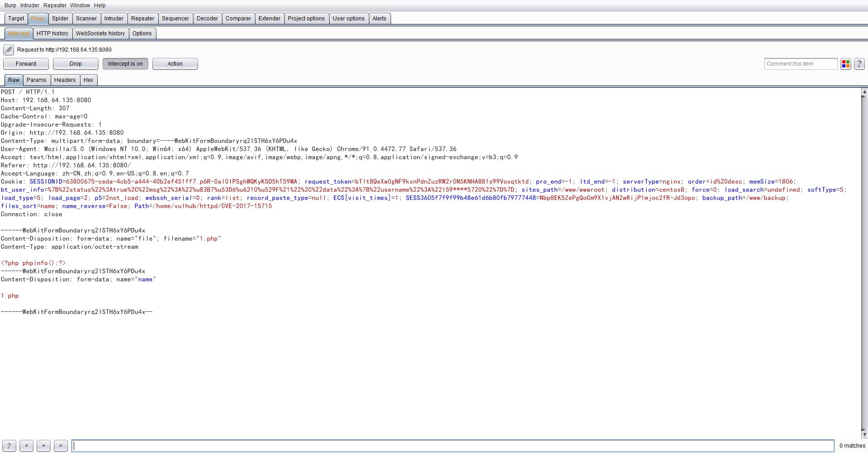Open the Burp menu
Viewport: 868px width, 453px height.
[x=10, y=5]
